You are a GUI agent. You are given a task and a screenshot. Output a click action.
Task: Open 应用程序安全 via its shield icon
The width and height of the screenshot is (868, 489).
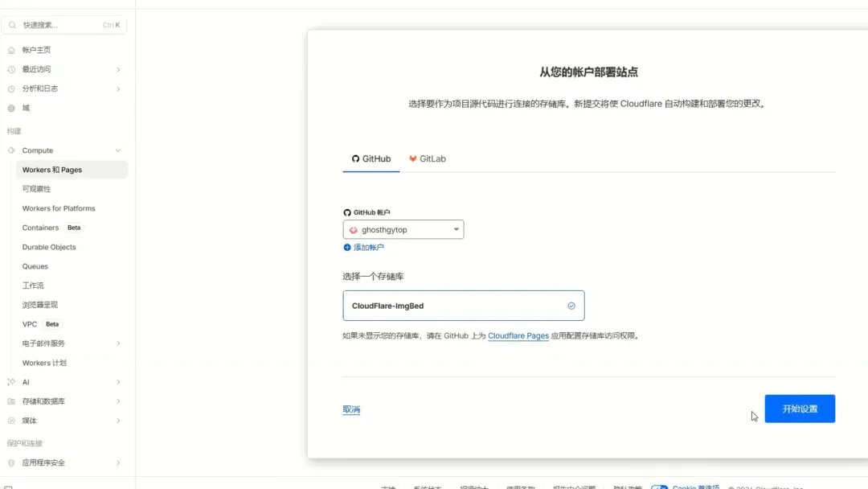[x=11, y=462]
